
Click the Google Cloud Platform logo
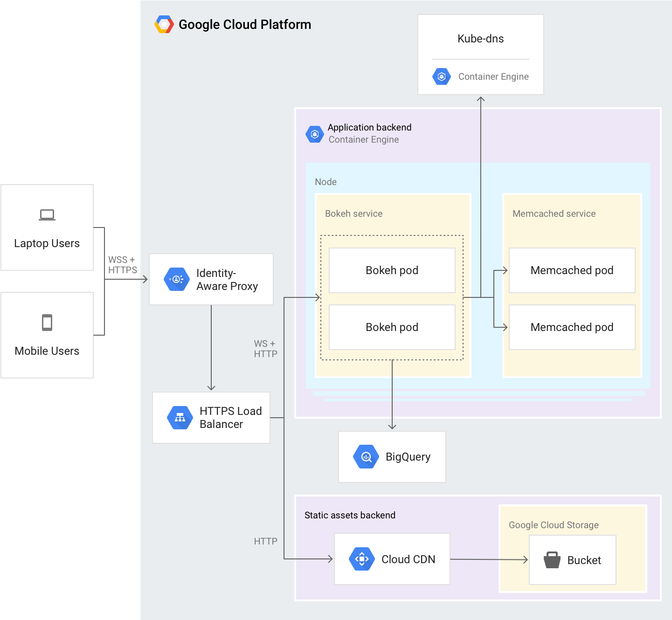click(164, 24)
